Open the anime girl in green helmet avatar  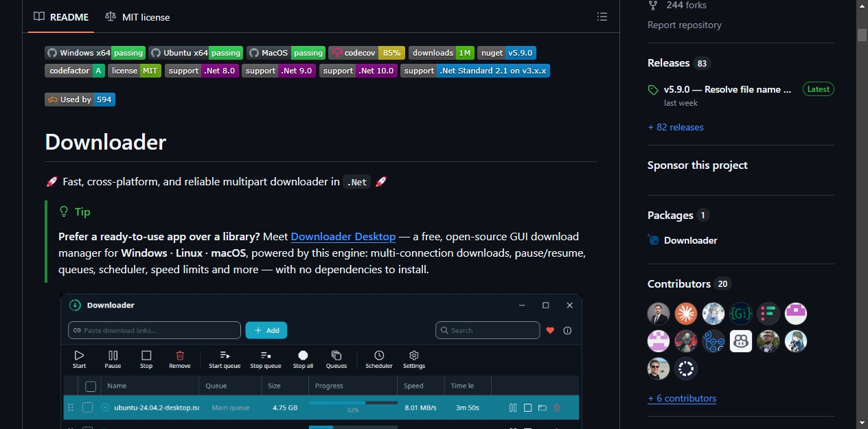tap(796, 341)
